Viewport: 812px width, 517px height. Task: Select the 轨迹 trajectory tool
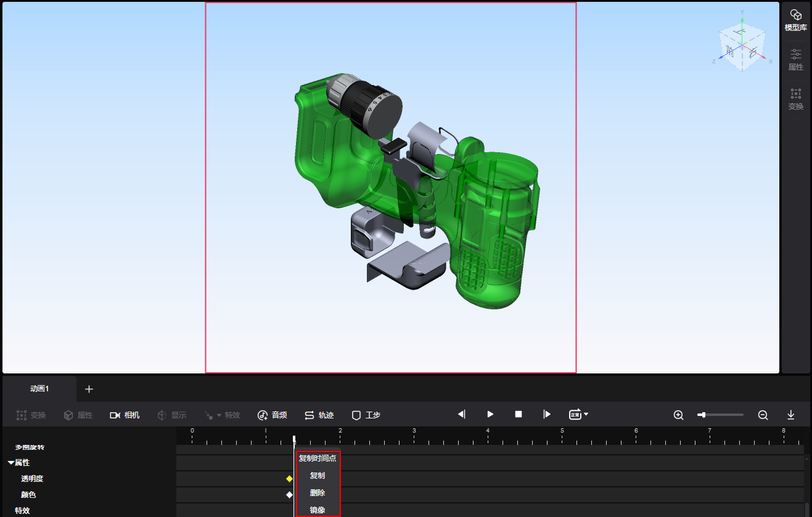pyautogui.click(x=319, y=415)
